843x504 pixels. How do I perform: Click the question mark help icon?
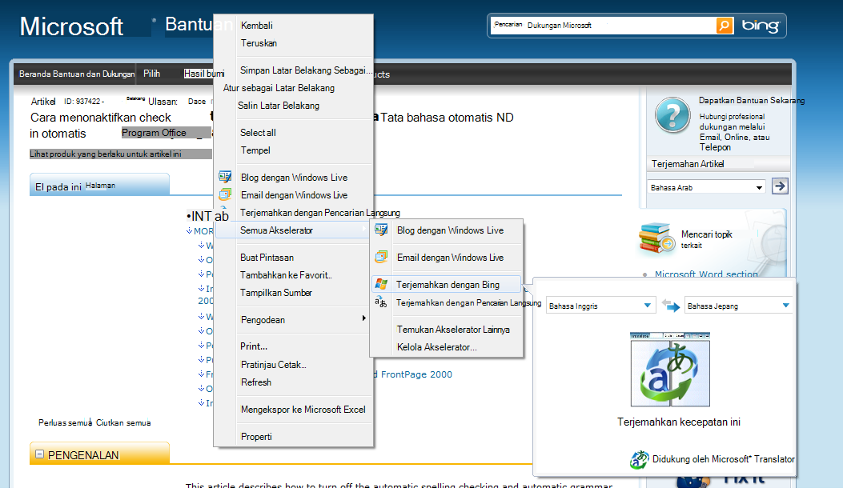coord(672,117)
